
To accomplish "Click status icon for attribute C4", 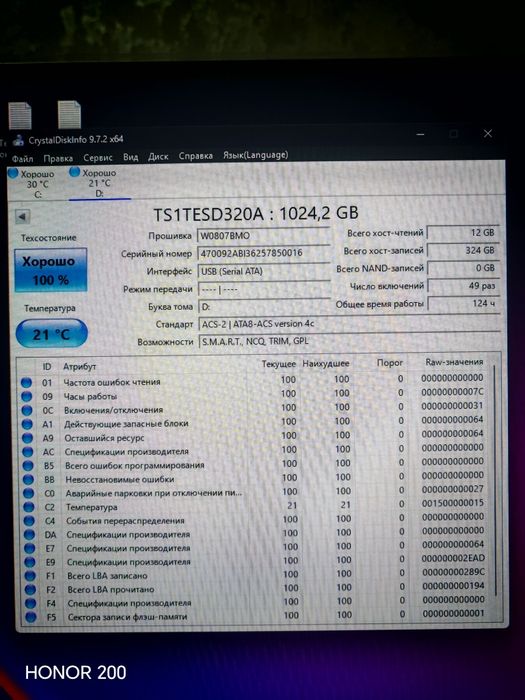I will click(x=29, y=521).
